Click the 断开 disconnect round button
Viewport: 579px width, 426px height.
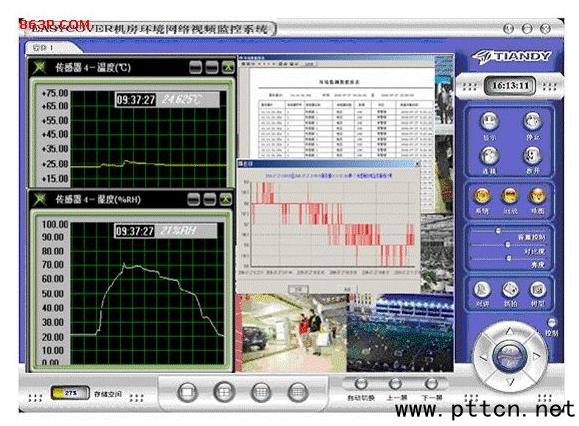[x=532, y=156]
